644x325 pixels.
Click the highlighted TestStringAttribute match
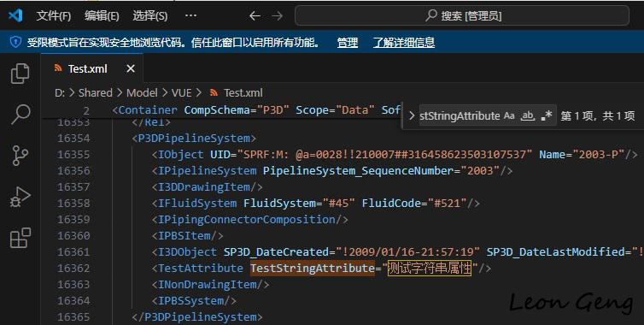pos(313,269)
